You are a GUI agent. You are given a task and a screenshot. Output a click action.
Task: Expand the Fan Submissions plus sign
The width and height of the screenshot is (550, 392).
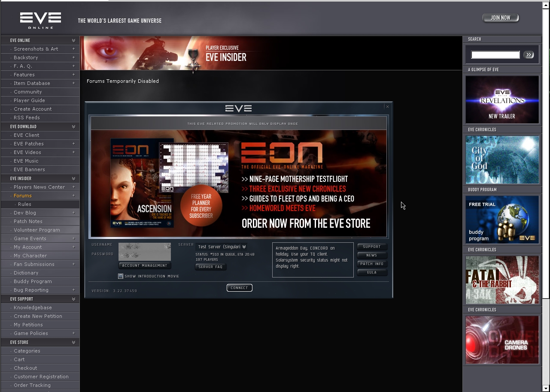click(73, 264)
